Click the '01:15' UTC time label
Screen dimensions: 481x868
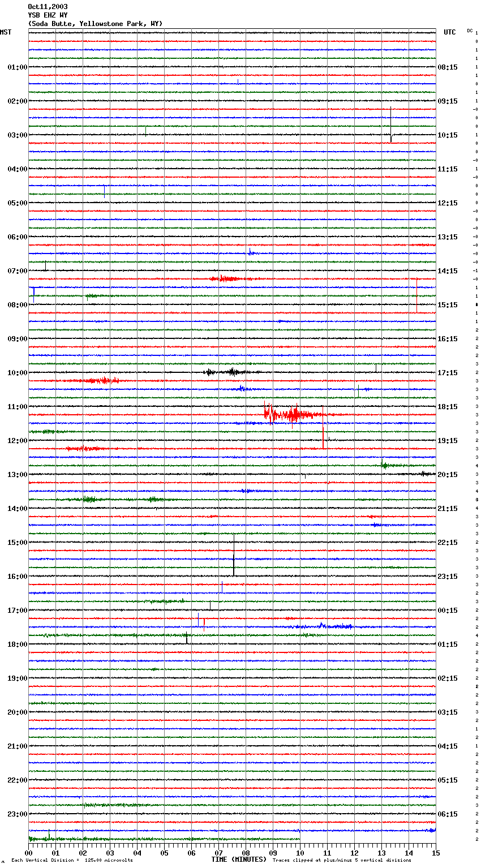tap(448, 644)
